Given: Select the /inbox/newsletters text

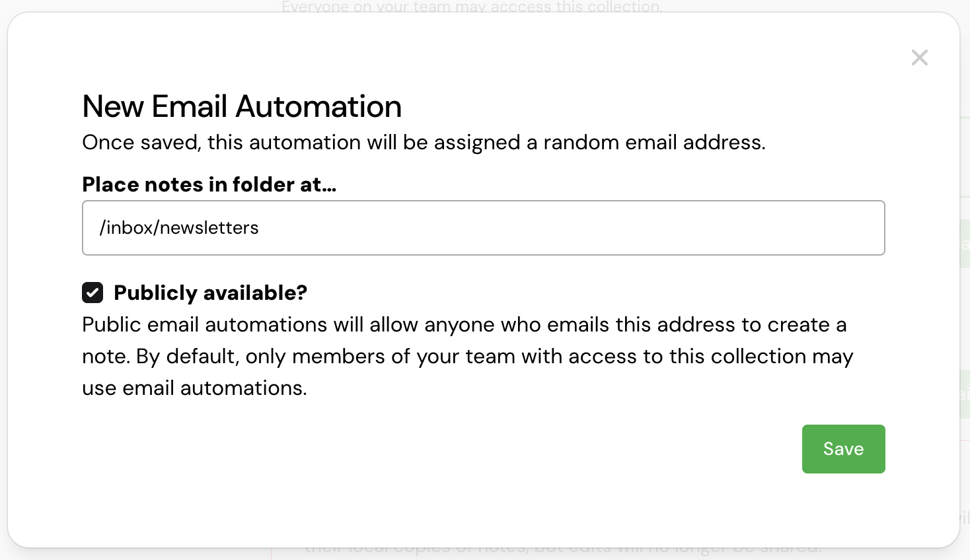Looking at the screenshot, I should (179, 227).
